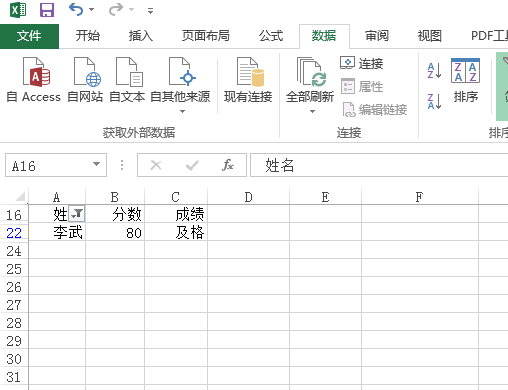Click the 分数 header cell
The image size is (508, 390).
point(115,214)
